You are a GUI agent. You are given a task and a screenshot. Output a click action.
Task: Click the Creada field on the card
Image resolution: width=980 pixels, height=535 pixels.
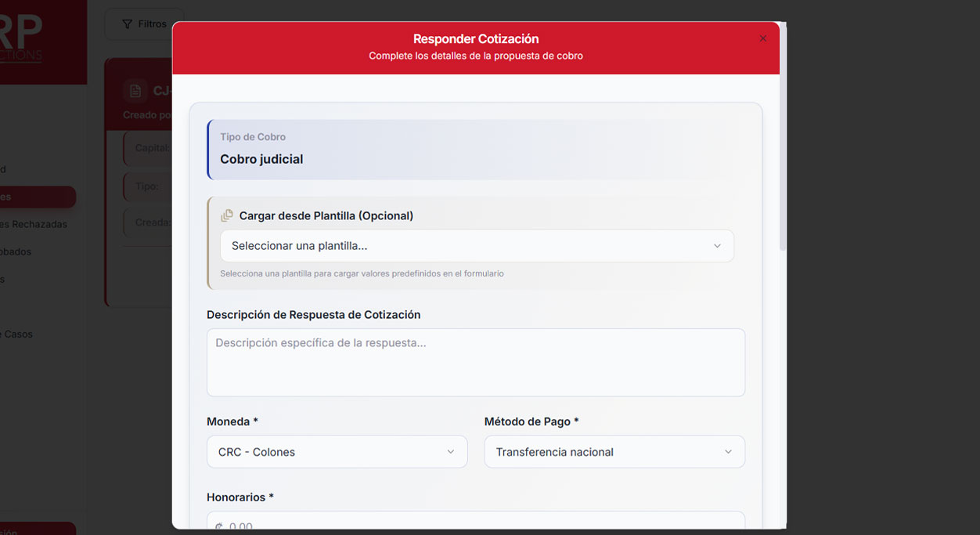(149, 222)
